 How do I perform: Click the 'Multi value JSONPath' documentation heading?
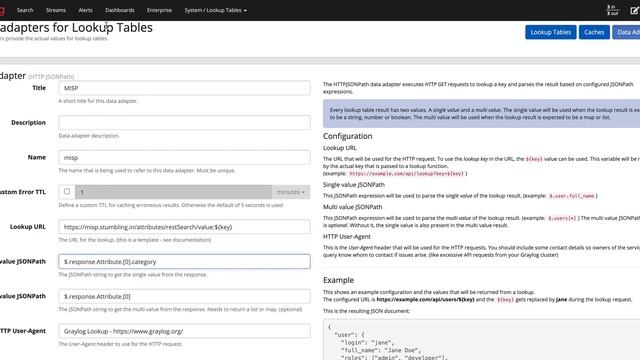[x=352, y=207]
